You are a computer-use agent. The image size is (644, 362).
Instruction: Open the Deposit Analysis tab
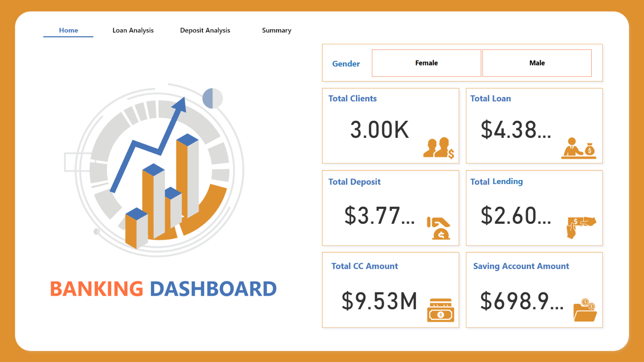(x=205, y=30)
